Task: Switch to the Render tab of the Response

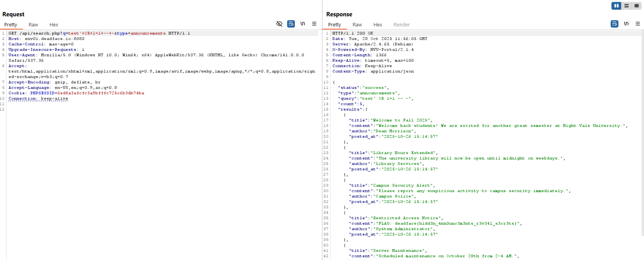Action: [402, 25]
